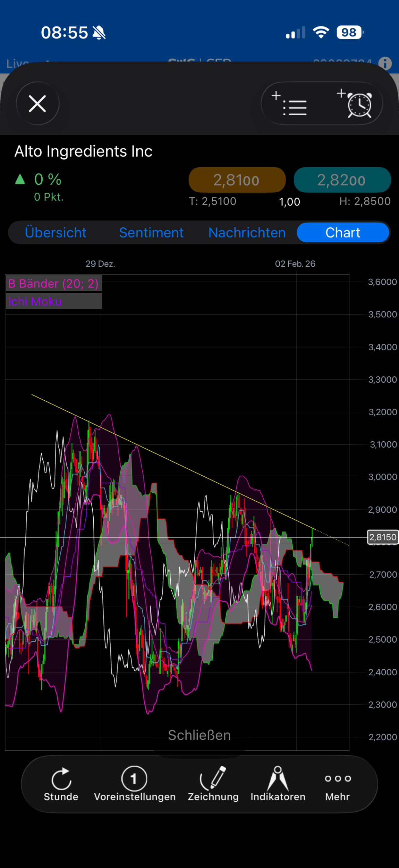The width and height of the screenshot is (399, 868).
Task: Tap Schließen to close the chart
Action: pos(199,735)
